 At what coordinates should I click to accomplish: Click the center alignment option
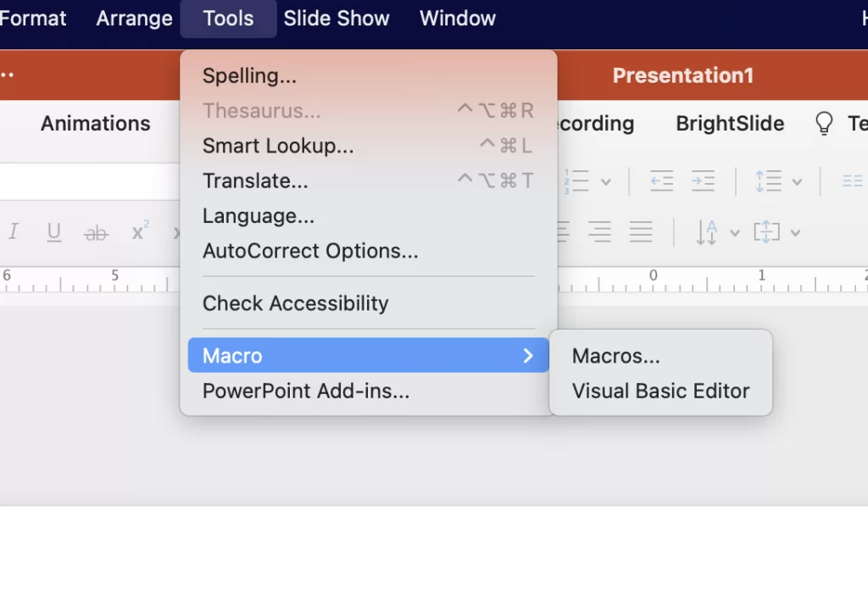600,231
